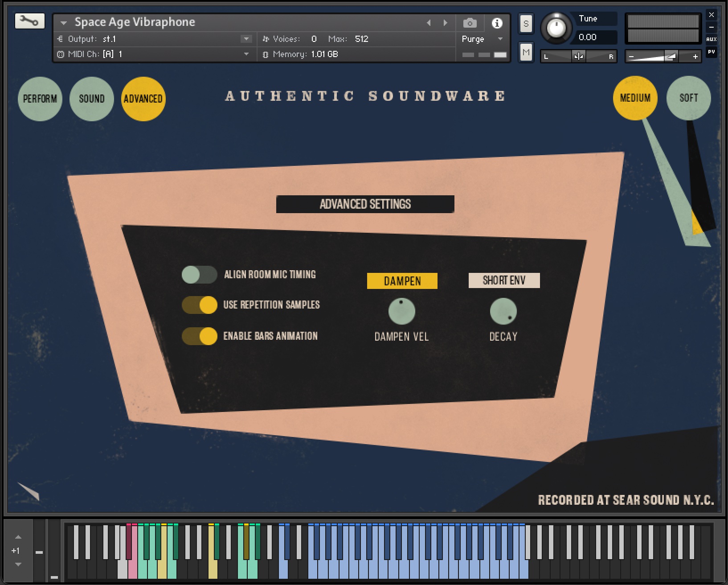Image resolution: width=728 pixels, height=585 pixels.
Task: Click the output level meter display
Action: [663, 29]
